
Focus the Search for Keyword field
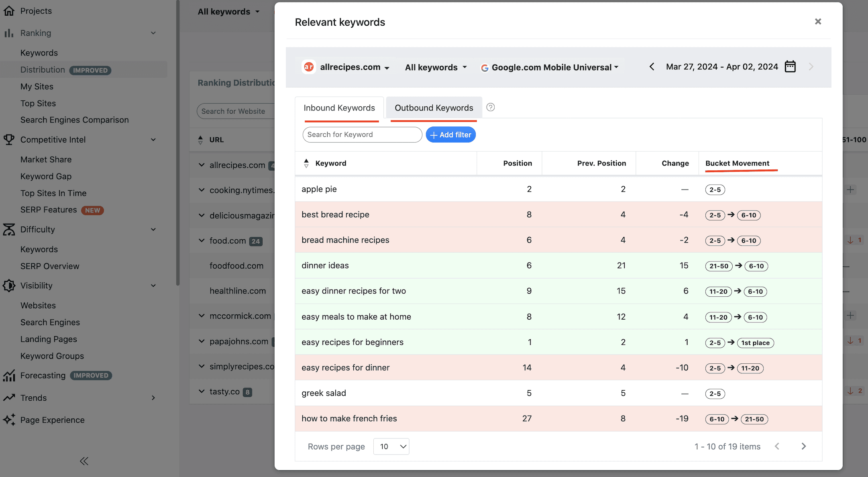coord(362,135)
